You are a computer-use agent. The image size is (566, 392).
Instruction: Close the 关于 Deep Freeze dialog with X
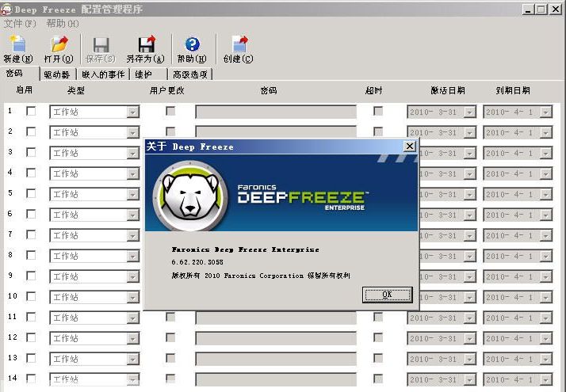tap(409, 147)
